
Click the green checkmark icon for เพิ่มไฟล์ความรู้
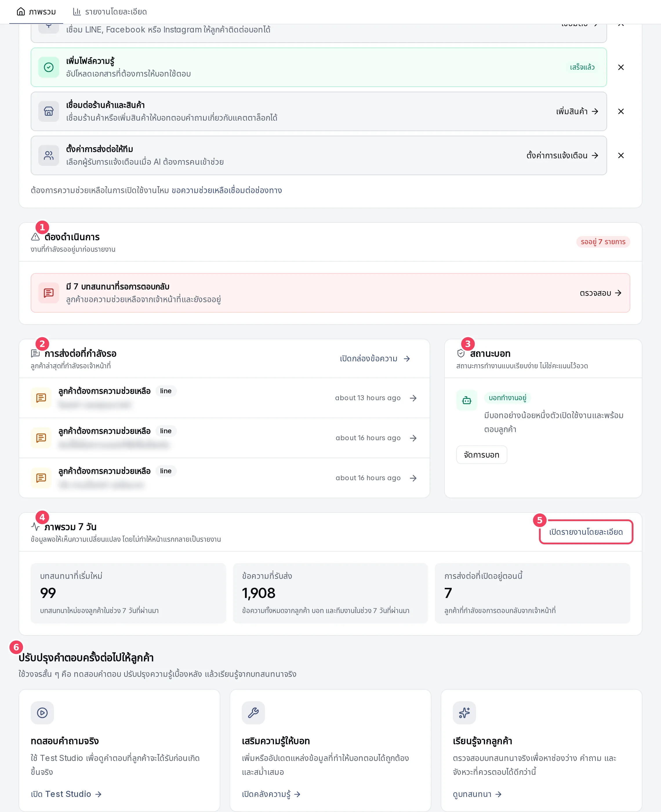coord(49,67)
